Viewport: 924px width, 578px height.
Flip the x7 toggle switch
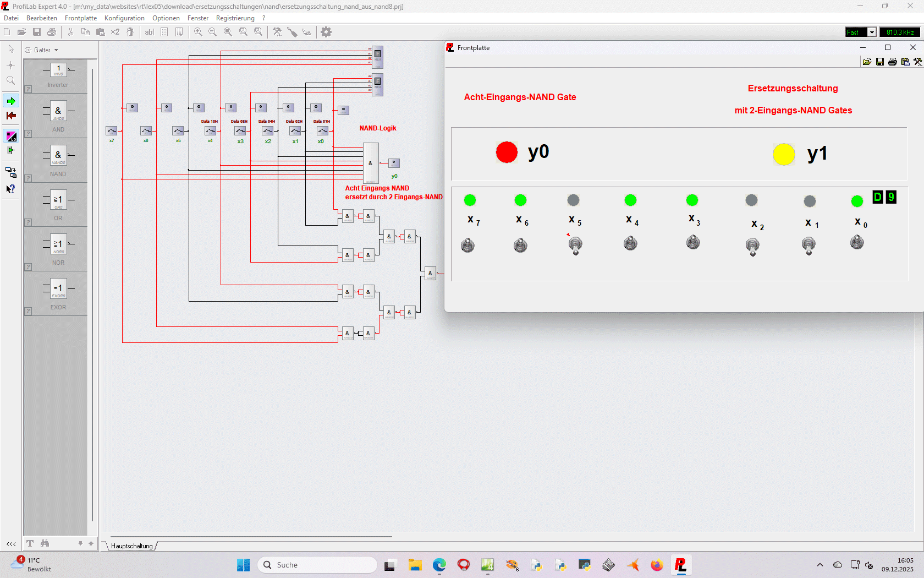pyautogui.click(x=468, y=245)
